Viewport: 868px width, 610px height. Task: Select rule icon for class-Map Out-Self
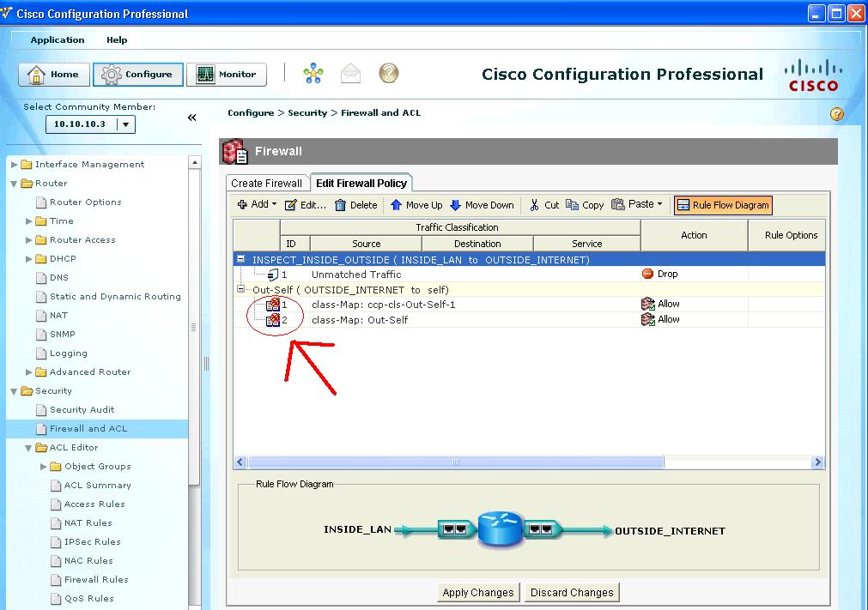click(273, 320)
